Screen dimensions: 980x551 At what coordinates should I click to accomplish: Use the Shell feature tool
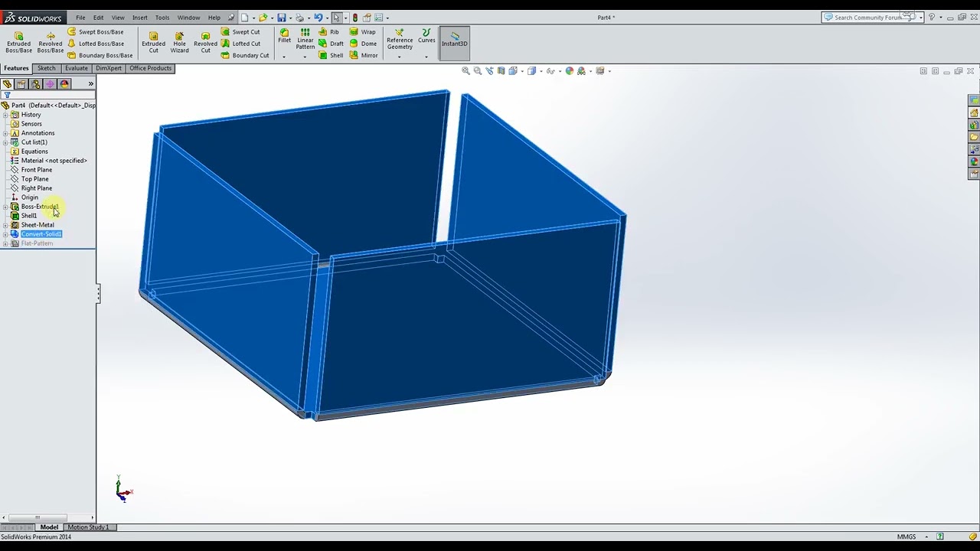tap(331, 55)
